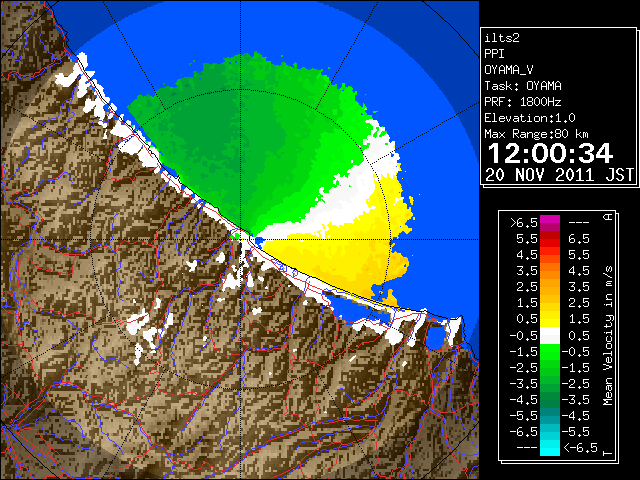
Task: Click the '>6.5' legend label
Action: 524,223
